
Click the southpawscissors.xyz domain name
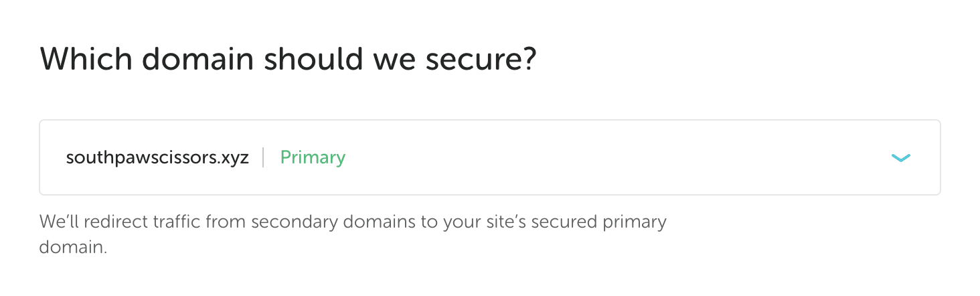157,158
